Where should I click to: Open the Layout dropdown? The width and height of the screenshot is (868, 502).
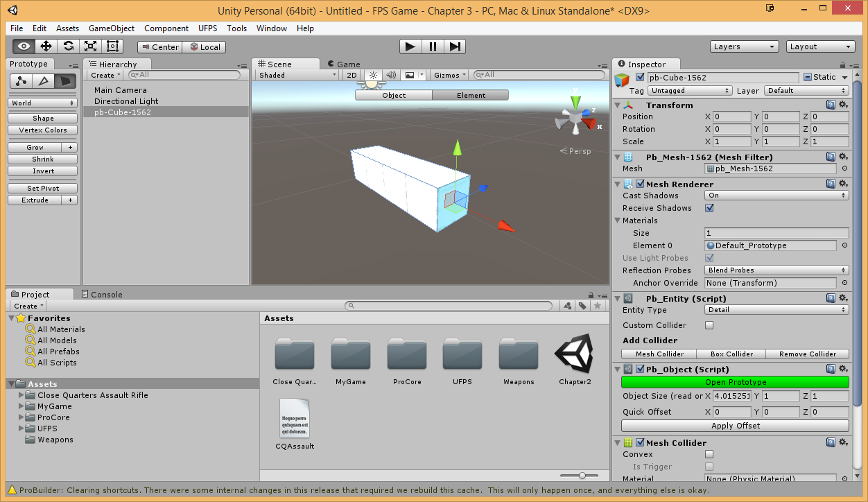point(821,46)
